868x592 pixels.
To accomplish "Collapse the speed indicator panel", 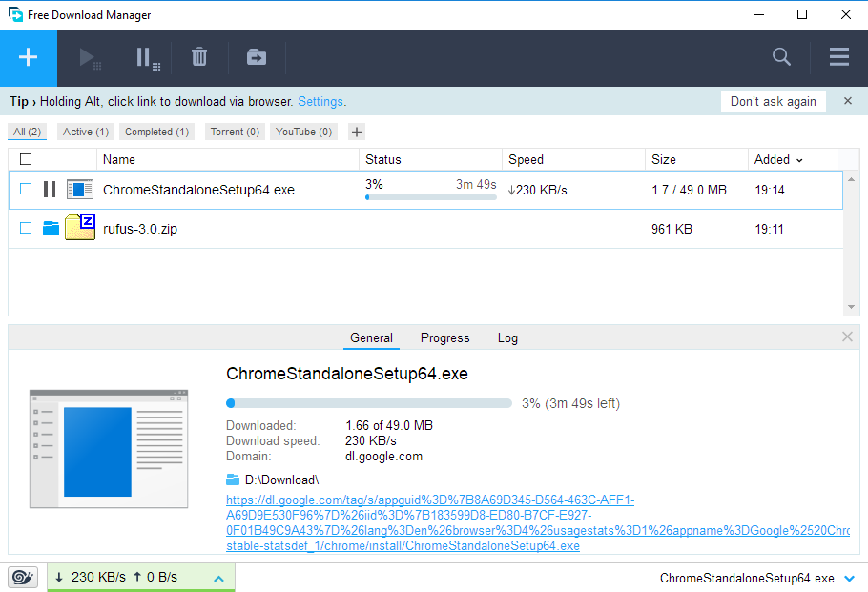I will (218, 577).
